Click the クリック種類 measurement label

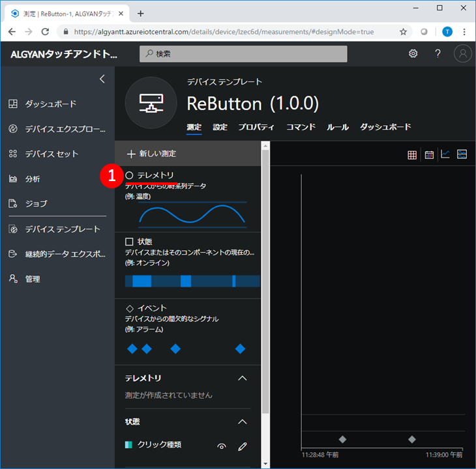[159, 445]
